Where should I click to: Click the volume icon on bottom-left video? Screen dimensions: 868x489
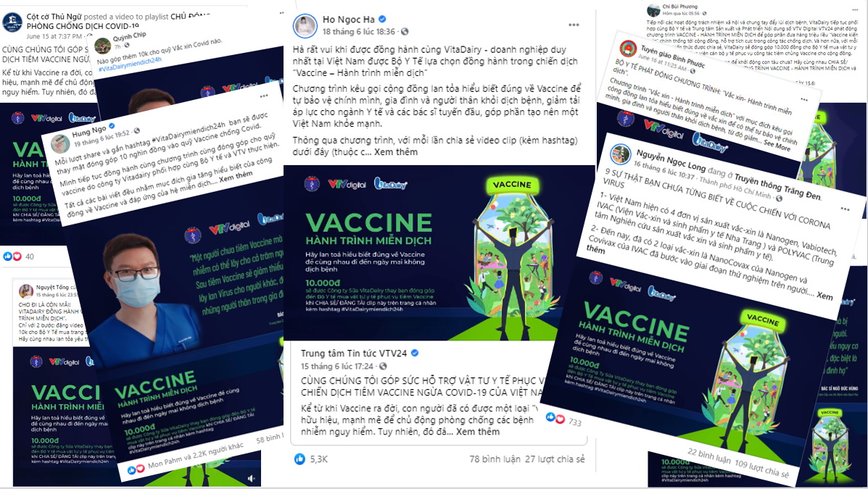click(252, 478)
